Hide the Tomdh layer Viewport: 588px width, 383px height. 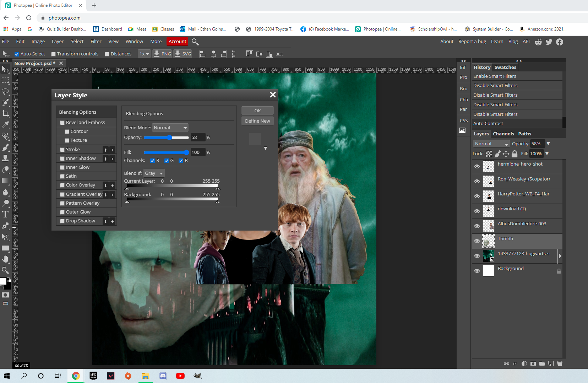(x=477, y=241)
